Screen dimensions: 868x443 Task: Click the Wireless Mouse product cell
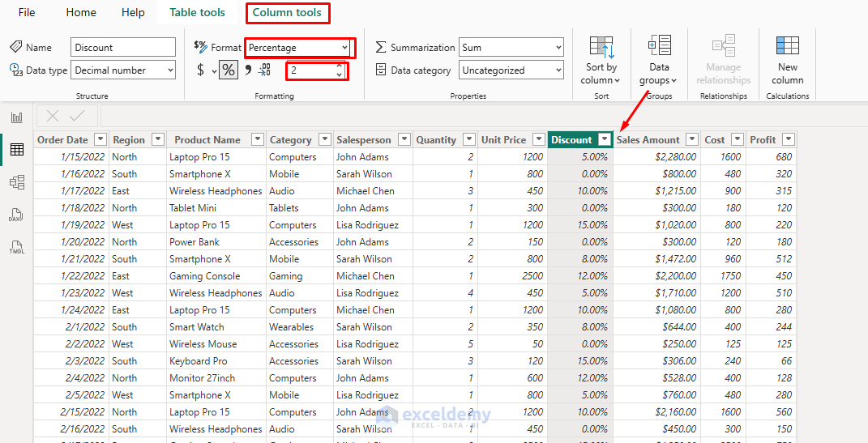(216, 344)
